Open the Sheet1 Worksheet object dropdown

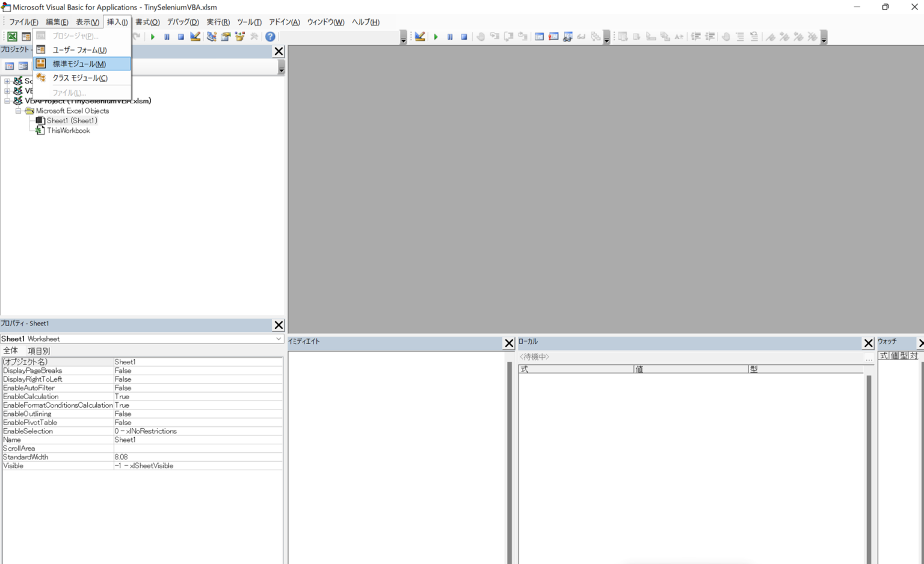[x=278, y=339]
